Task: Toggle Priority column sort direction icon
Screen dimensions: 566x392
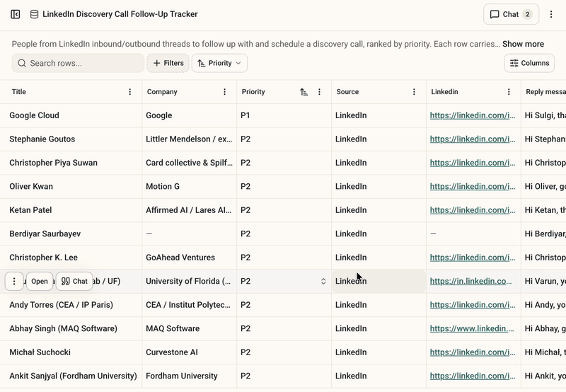Action: click(304, 92)
